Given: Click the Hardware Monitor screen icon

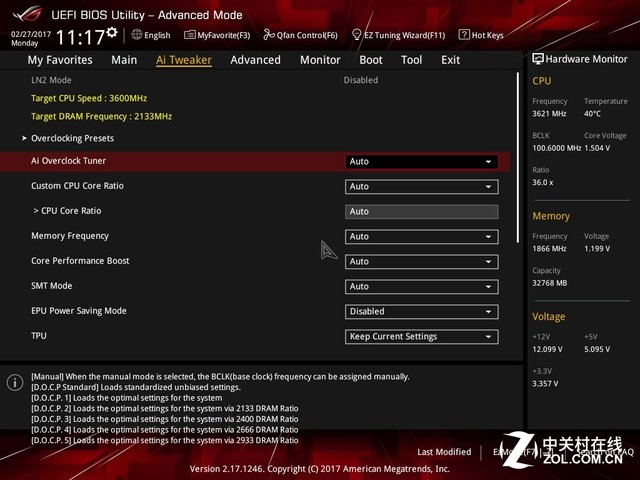Looking at the screenshot, I should 538,59.
